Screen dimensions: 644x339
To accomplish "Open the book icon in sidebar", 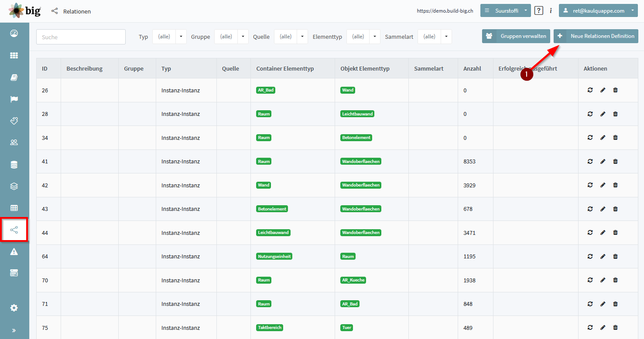I will (x=14, y=77).
